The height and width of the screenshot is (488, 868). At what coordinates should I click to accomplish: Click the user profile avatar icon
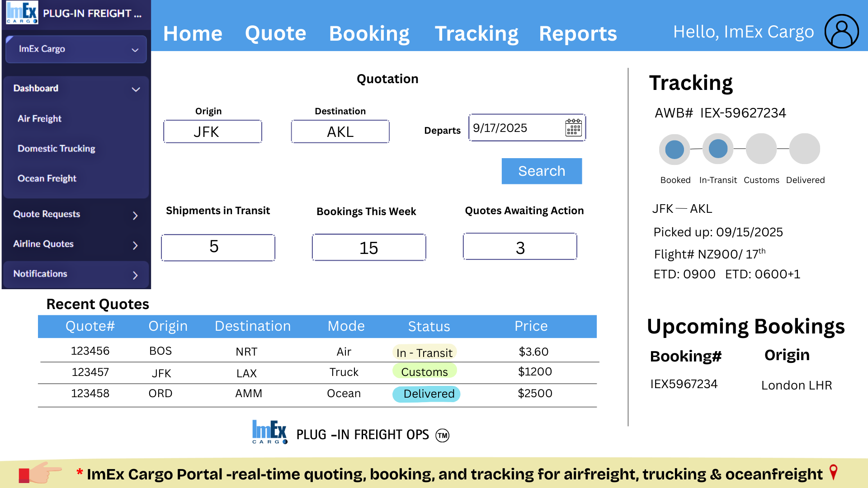[841, 31]
